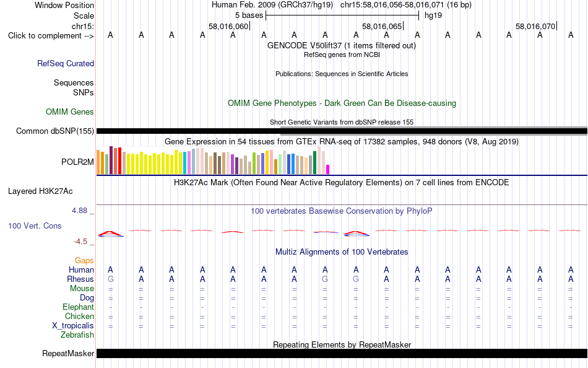Select the Human alignment row label

(81, 269)
